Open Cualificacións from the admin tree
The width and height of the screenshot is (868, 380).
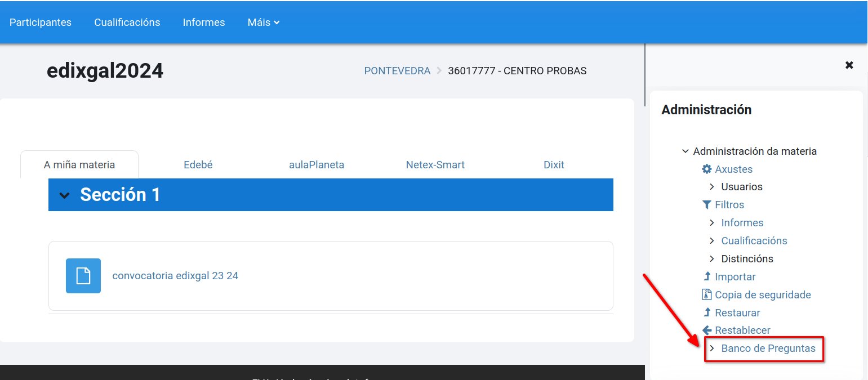pyautogui.click(x=754, y=240)
